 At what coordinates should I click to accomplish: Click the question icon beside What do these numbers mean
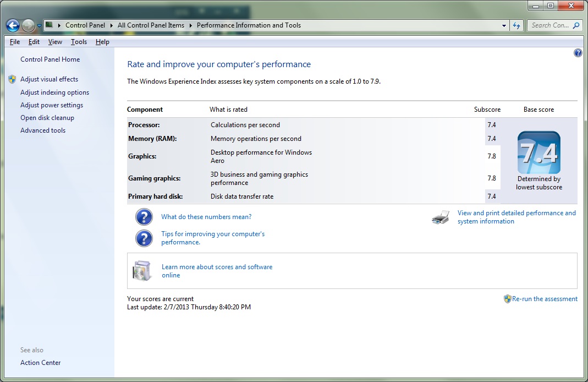[144, 217]
